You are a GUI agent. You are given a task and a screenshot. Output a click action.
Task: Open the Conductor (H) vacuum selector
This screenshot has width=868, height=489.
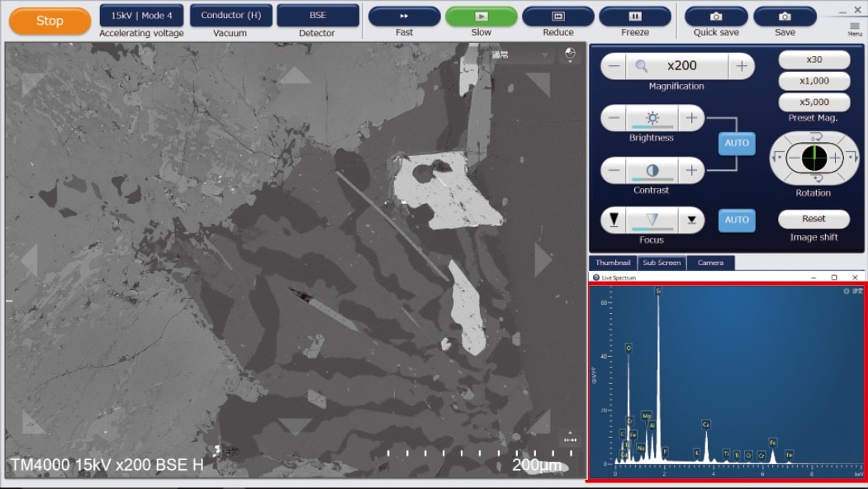230,16
